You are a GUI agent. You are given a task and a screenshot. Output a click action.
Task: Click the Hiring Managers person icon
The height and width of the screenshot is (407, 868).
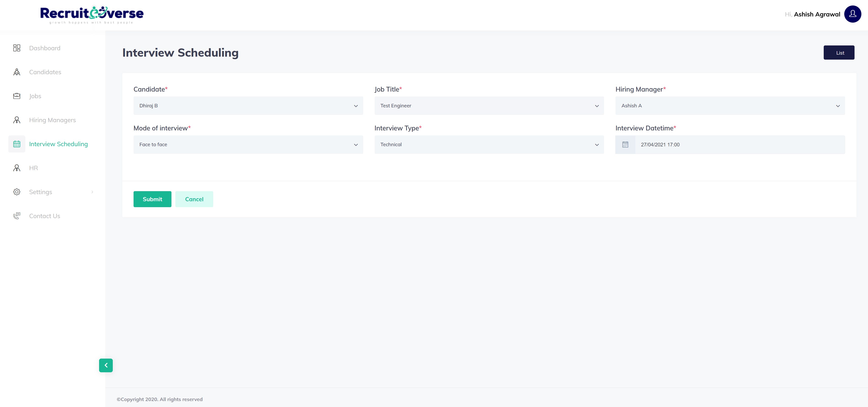click(16, 120)
